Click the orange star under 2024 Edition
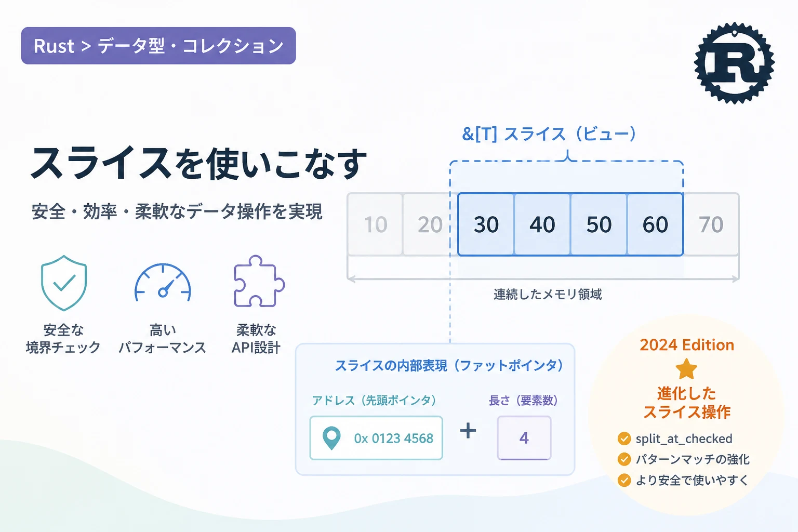Screen dimensions: 798x532 [686, 370]
